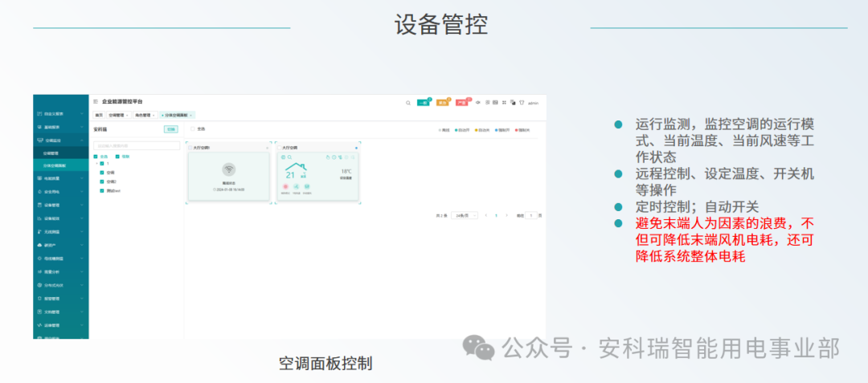Image resolution: width=868 pixels, height=383 pixels.
Task: Select page number 1
Action: pyautogui.click(x=497, y=215)
